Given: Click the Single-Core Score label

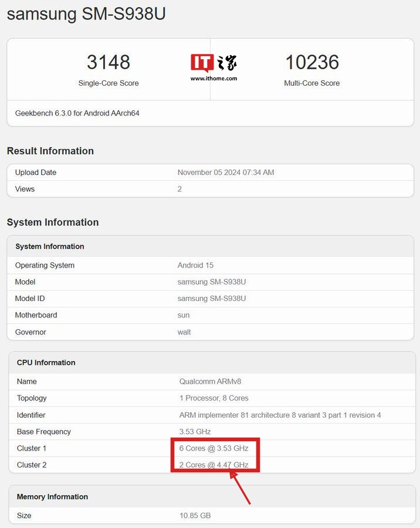Looking at the screenshot, I should pos(109,83).
